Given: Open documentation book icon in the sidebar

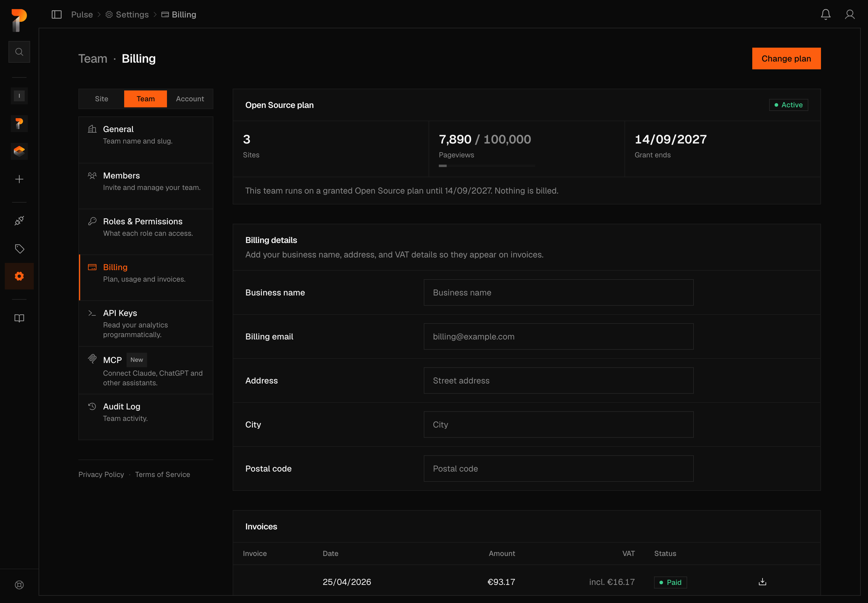Looking at the screenshot, I should point(19,318).
